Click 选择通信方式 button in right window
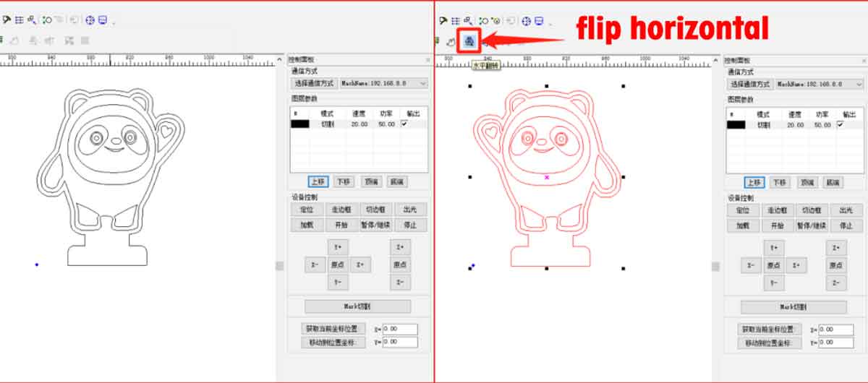 (x=749, y=84)
